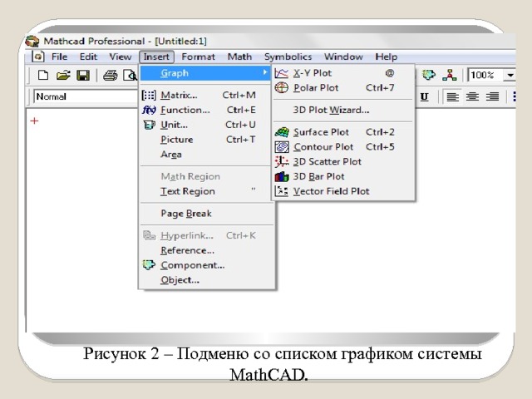The height and width of the screenshot is (399, 532).
Task: Click the New document icon
Action: click(x=42, y=75)
